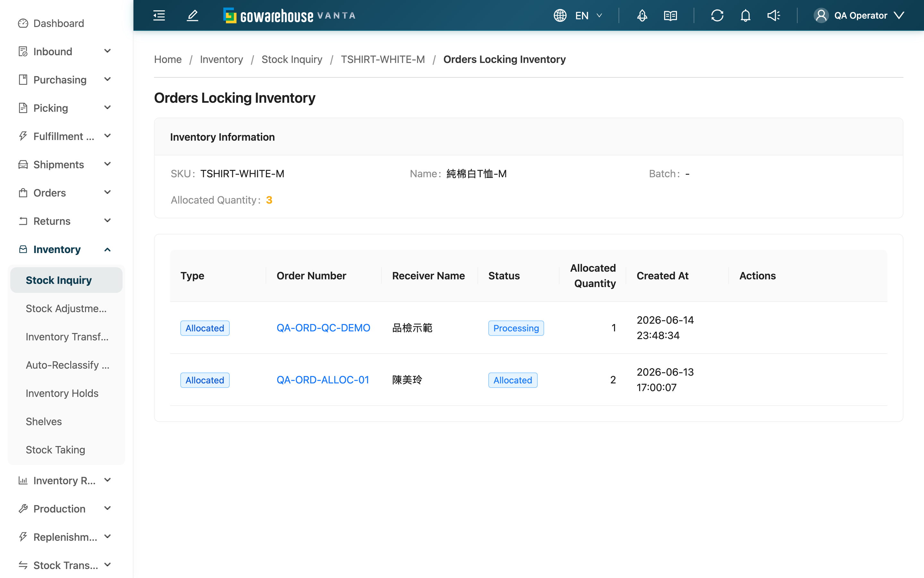Click the Created At column header
Screen dimensions: 924x578
point(663,276)
